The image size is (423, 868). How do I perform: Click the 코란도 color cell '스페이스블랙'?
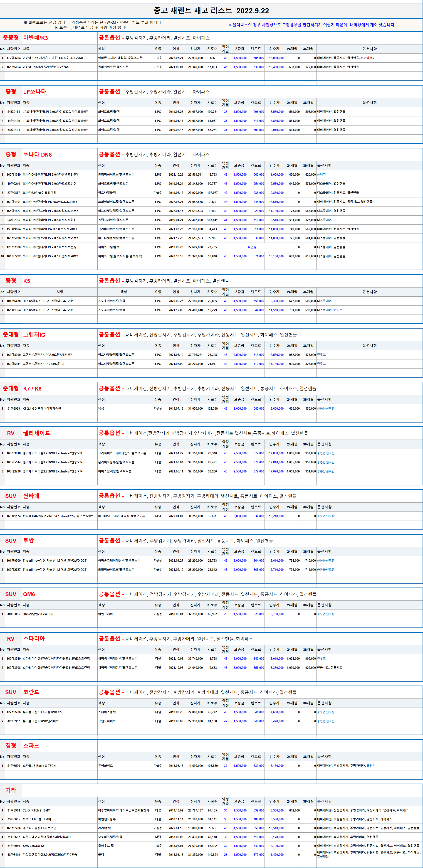tap(107, 712)
